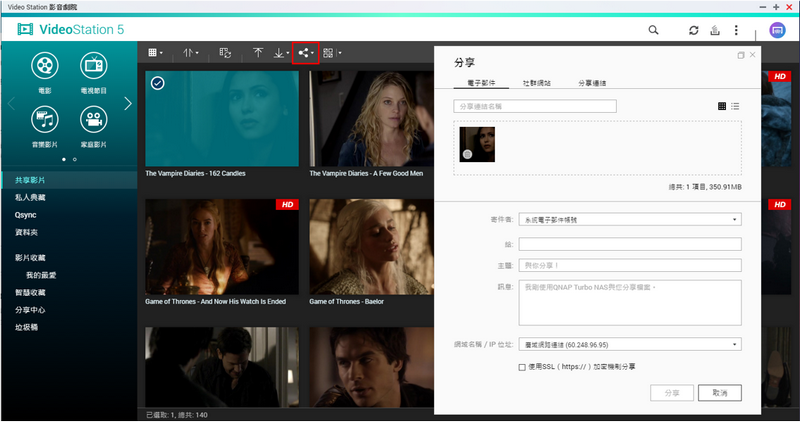The width and height of the screenshot is (800, 422).
Task: Open the share toolbar icon
Action: click(x=305, y=53)
